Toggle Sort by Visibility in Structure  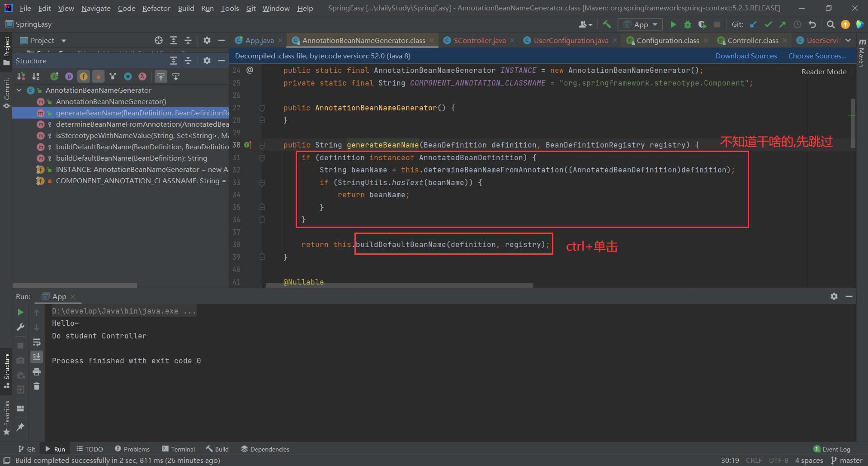(x=21, y=76)
